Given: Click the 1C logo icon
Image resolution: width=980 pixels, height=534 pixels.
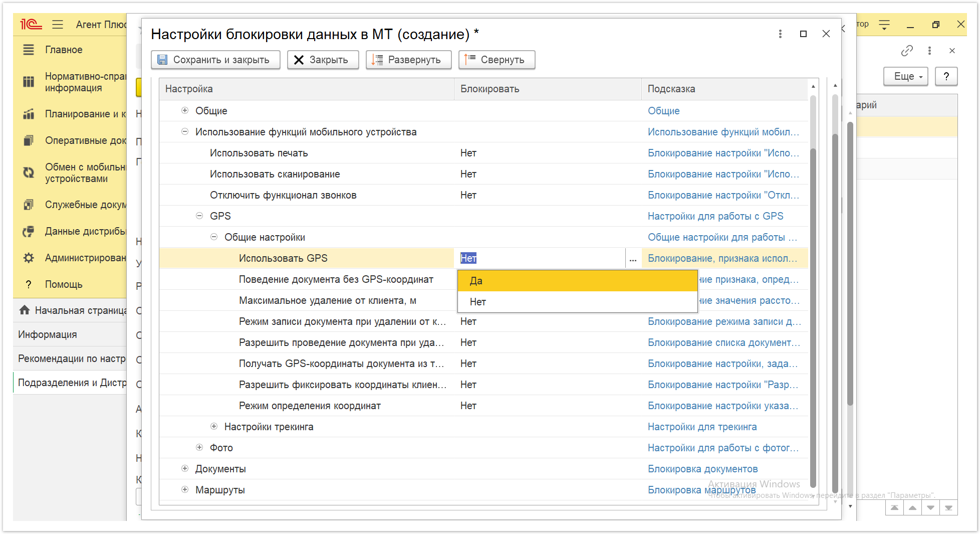Looking at the screenshot, I should coord(31,24).
